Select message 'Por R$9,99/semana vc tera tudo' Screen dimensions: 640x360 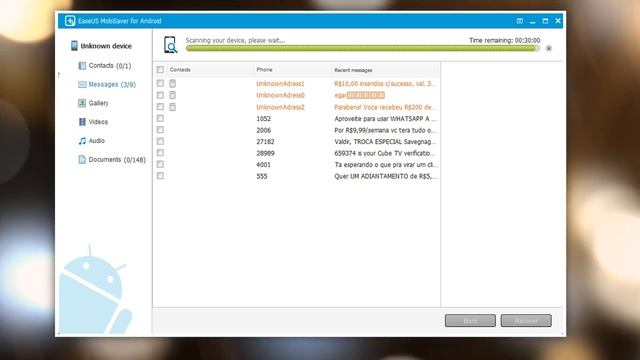pyautogui.click(x=385, y=130)
